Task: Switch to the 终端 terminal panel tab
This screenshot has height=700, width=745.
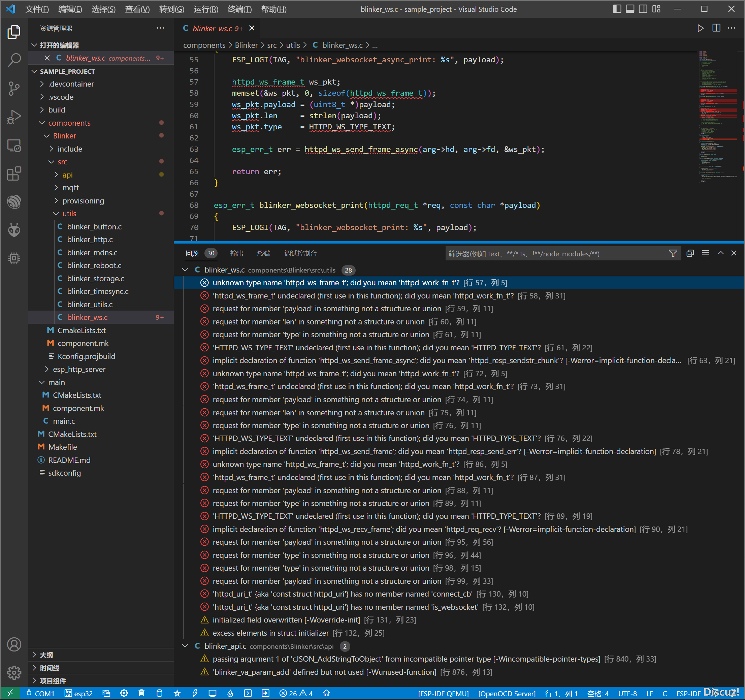Action: [x=264, y=254]
